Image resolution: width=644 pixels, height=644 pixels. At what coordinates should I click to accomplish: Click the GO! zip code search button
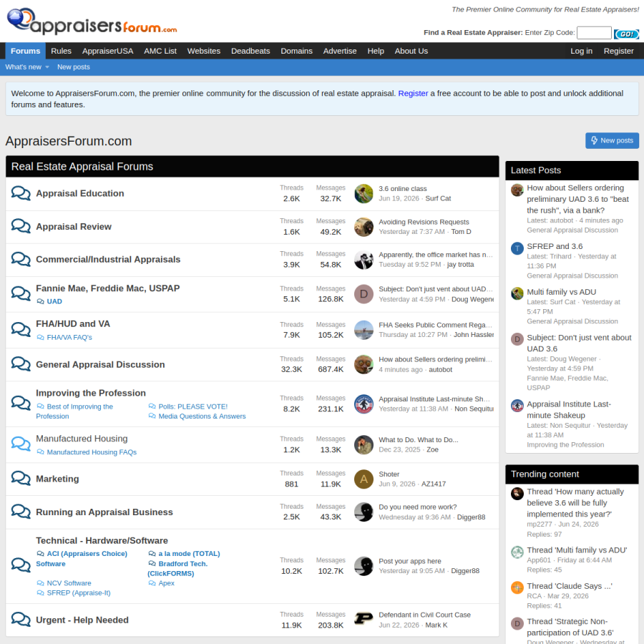[626, 34]
